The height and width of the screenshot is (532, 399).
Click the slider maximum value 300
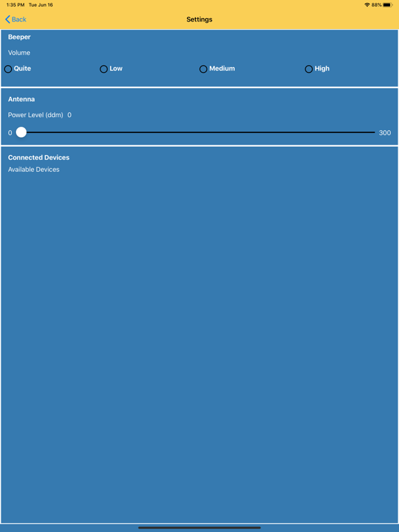[384, 133]
